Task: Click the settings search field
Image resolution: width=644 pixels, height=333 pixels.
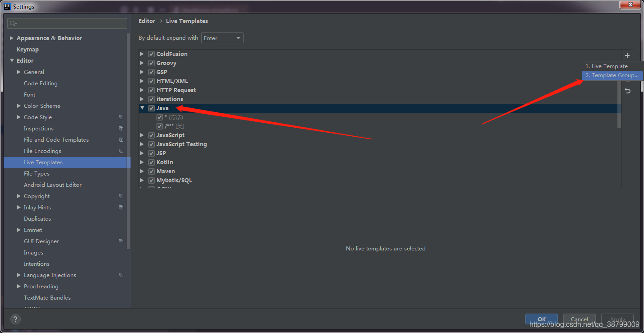Action: (x=67, y=23)
